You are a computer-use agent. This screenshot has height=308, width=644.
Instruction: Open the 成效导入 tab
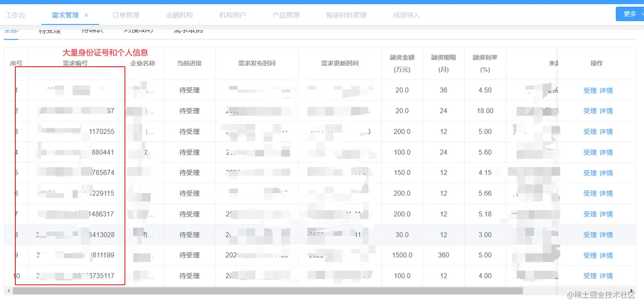(406, 15)
